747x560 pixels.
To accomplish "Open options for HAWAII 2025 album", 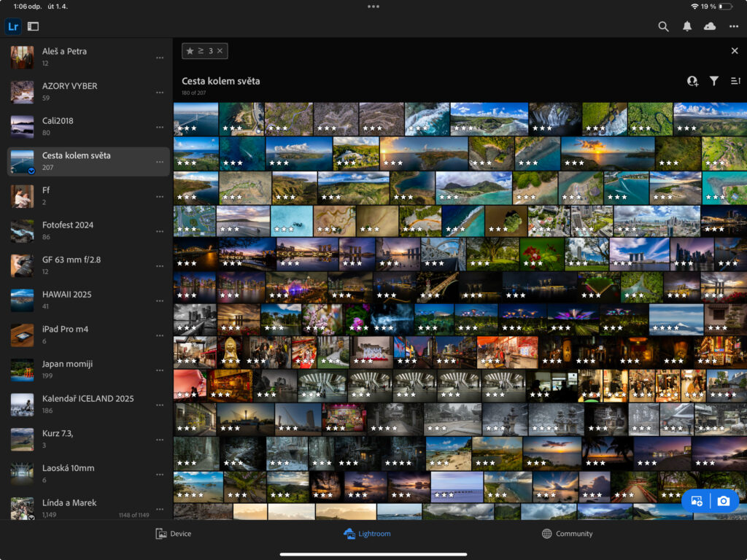I will pyautogui.click(x=160, y=300).
